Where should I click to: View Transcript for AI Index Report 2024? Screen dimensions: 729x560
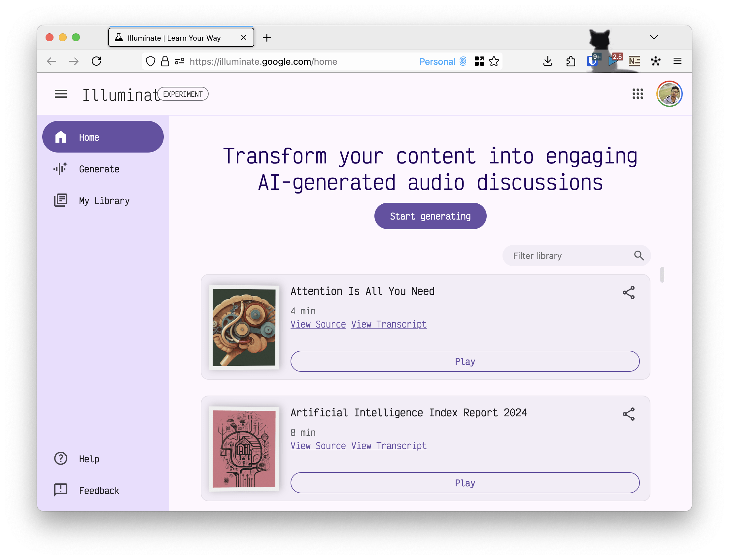coord(389,446)
